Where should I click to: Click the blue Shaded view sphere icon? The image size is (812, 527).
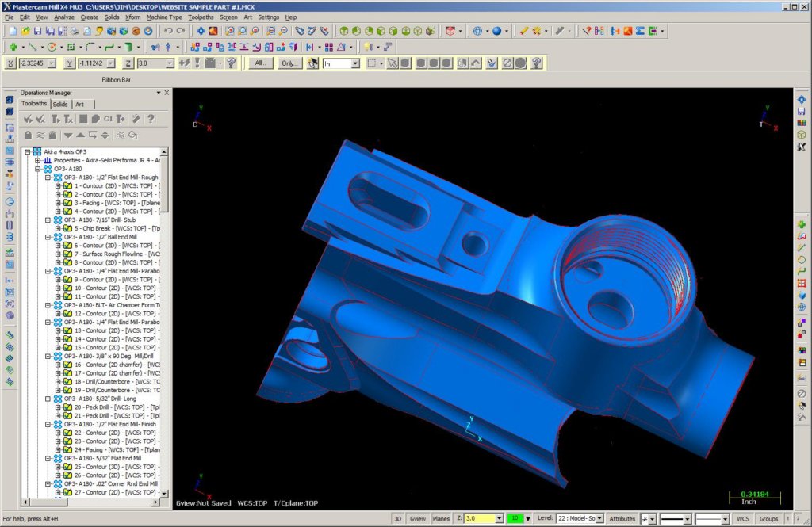(x=496, y=31)
